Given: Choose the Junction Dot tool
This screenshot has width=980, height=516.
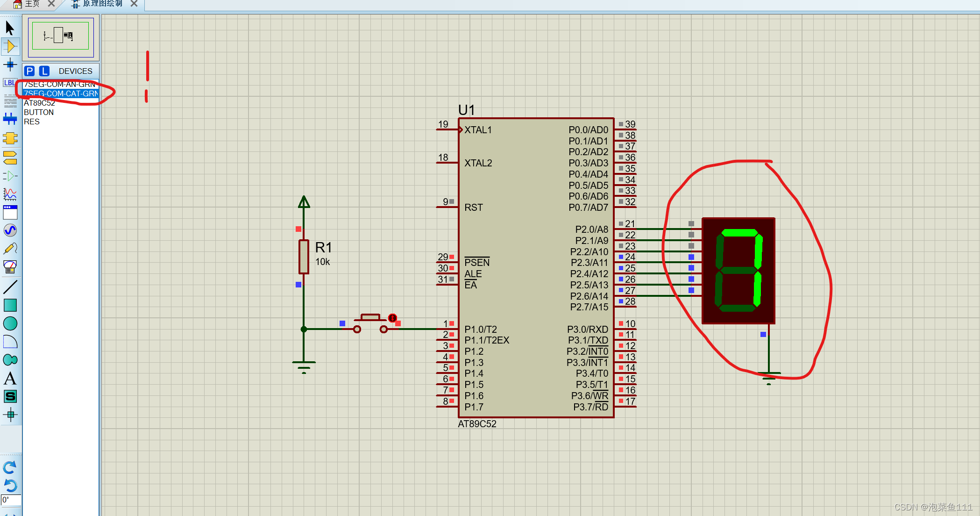Looking at the screenshot, I should click(10, 64).
